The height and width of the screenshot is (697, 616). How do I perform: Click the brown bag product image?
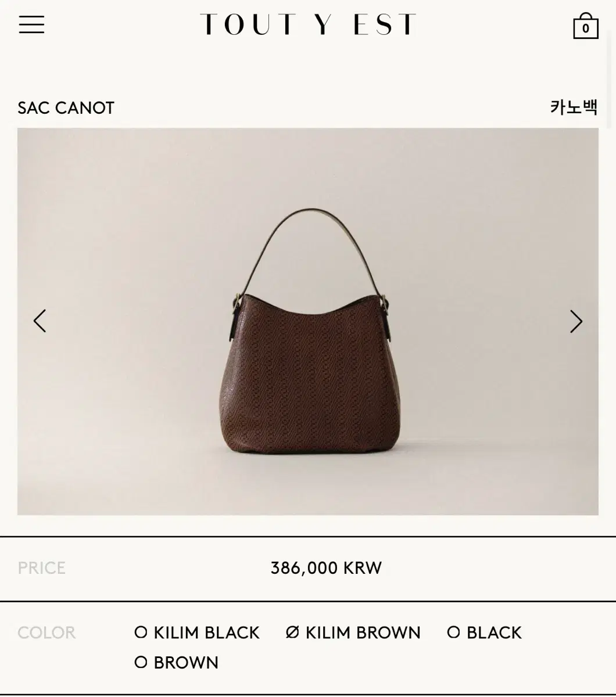pyautogui.click(x=308, y=321)
